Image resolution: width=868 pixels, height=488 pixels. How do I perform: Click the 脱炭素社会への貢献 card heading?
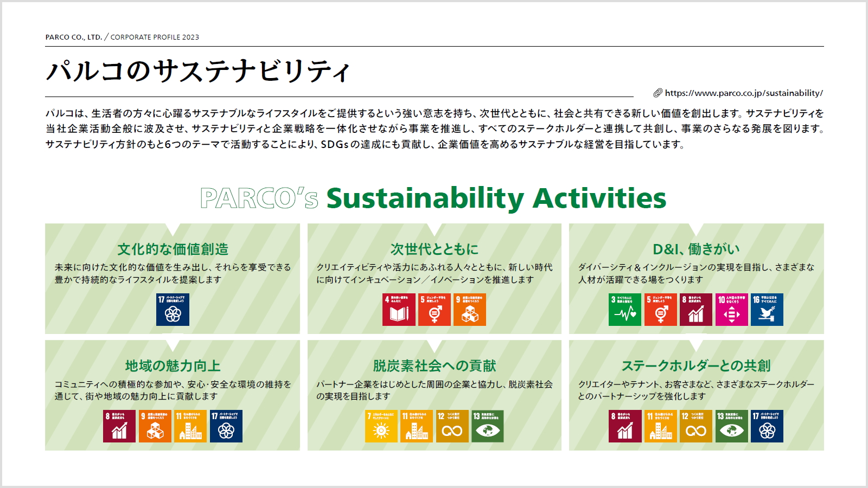tap(435, 366)
